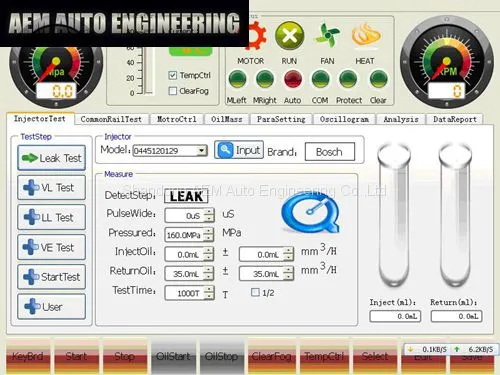Click the TempCtrl bottom button
Image resolution: width=500 pixels, height=375 pixels.
(324, 356)
